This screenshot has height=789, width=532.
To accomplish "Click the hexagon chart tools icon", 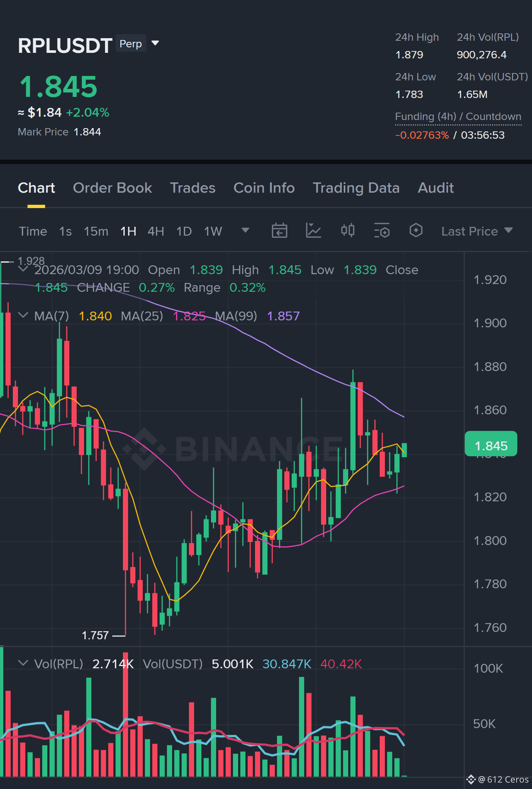I will click(416, 231).
